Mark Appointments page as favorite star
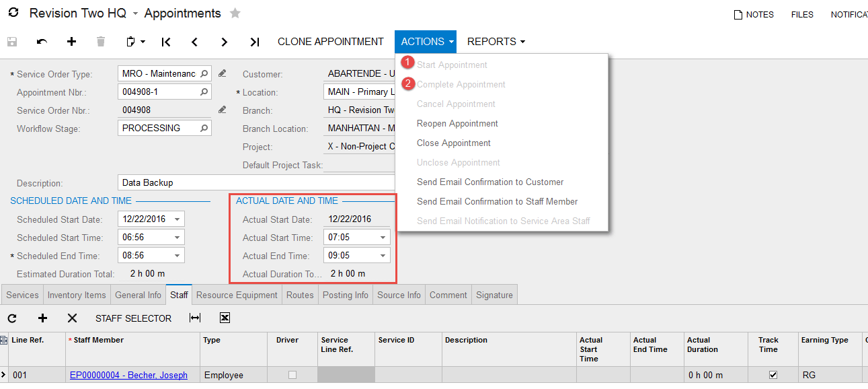Screen dimensions: 868x389 235,13
